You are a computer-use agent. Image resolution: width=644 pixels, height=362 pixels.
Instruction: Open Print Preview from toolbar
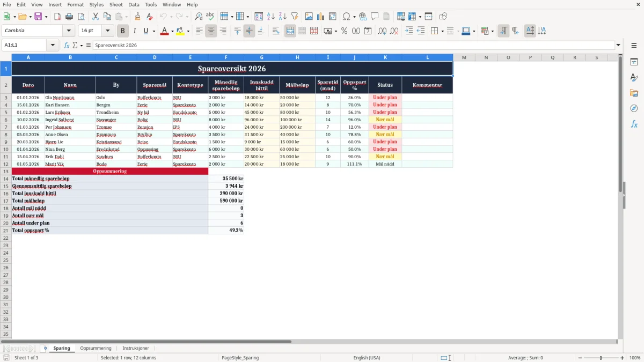(x=81, y=17)
